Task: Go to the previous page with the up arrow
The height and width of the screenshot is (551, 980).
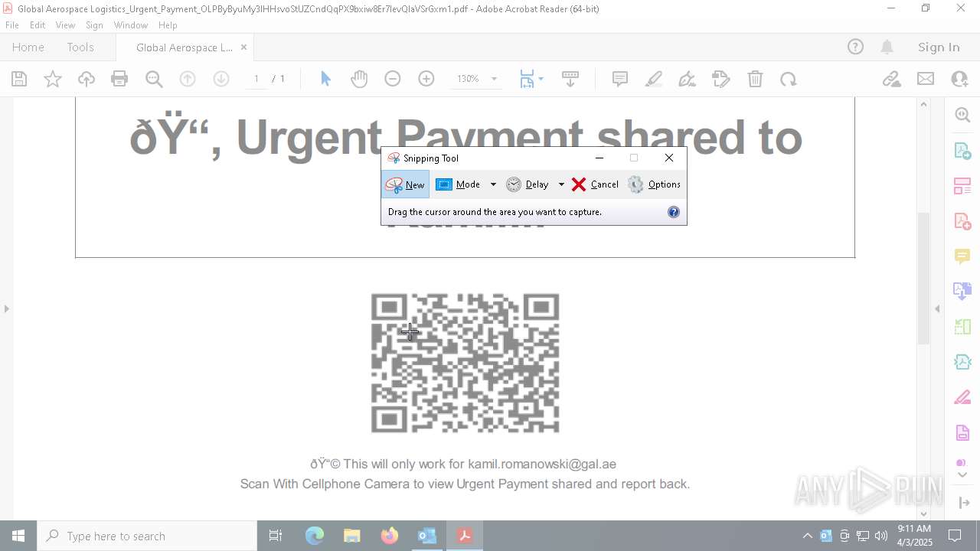Action: [x=188, y=79]
